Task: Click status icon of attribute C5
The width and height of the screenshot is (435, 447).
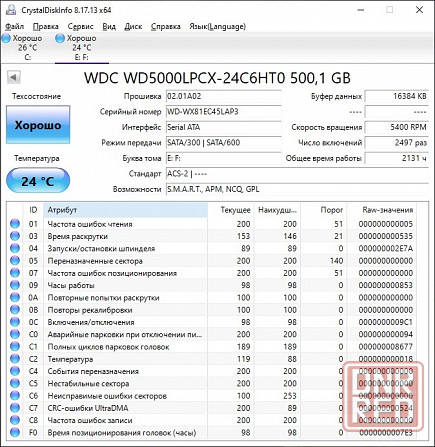Action: pos(15,383)
